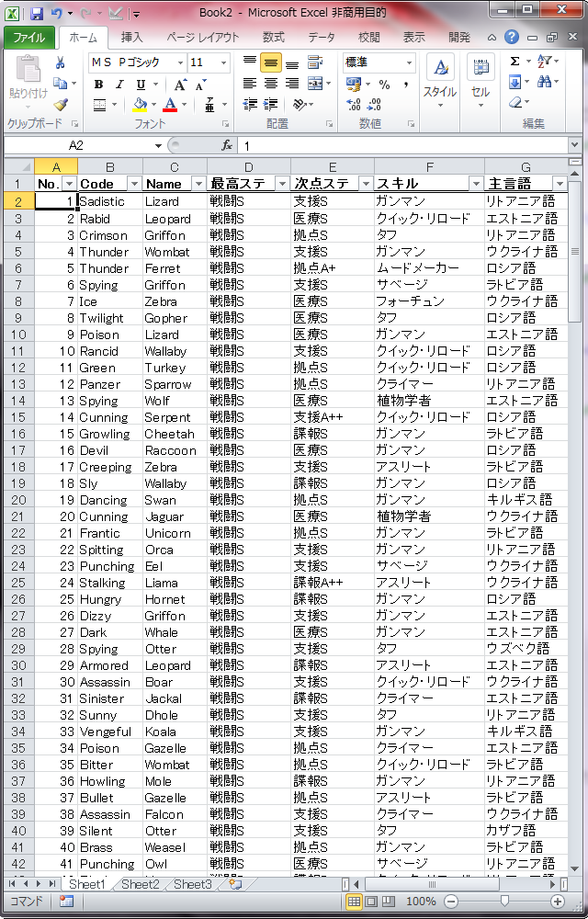Toggle Italic formatting
The width and height of the screenshot is (588, 919).
click(119, 85)
